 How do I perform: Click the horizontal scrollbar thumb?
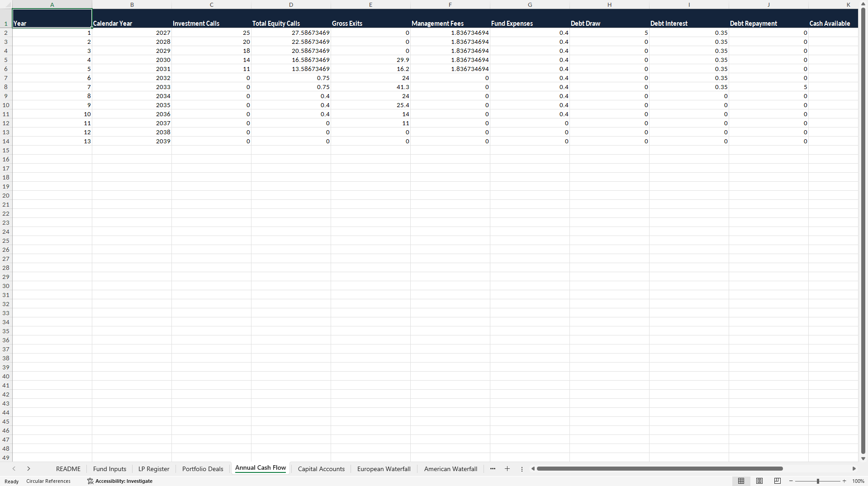pyautogui.click(x=659, y=469)
